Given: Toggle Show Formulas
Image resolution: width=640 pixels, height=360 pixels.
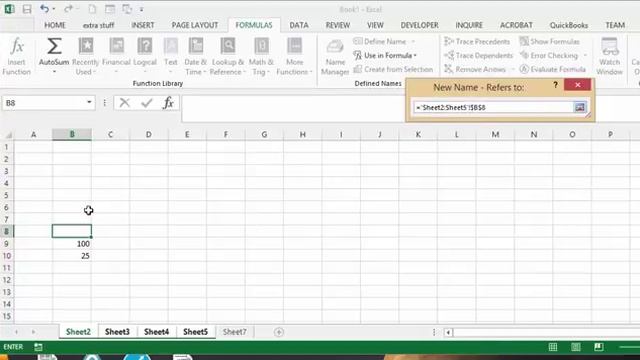Looking at the screenshot, I should coord(549,42).
